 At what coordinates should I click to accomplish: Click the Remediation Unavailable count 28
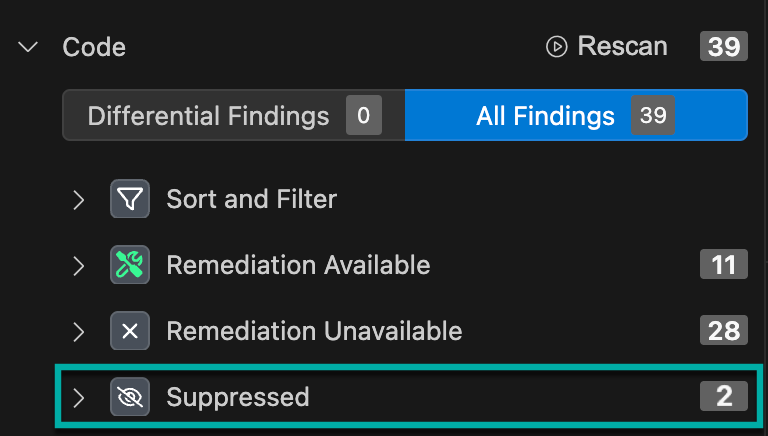723,331
